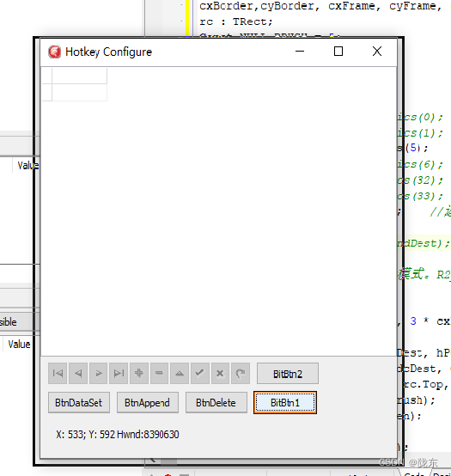Click the BtnAppend button
The width and height of the screenshot is (451, 476).
(148, 402)
